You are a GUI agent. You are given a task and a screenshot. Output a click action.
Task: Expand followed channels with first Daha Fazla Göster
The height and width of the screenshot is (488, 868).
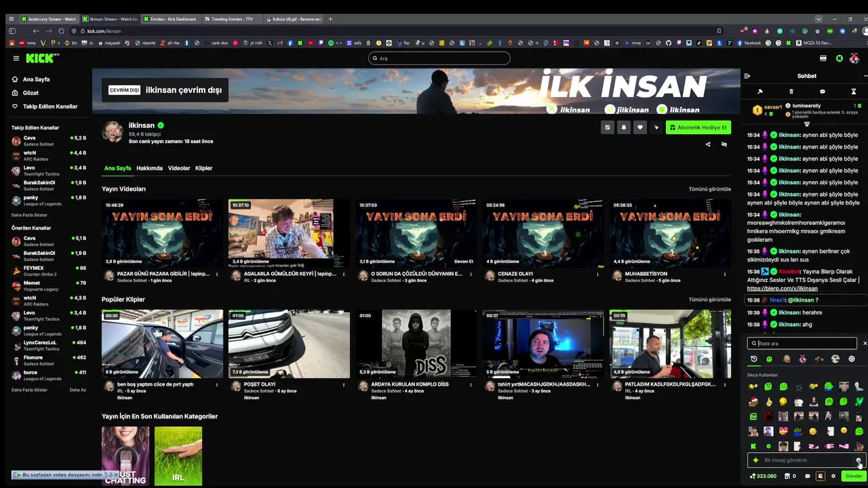29,215
